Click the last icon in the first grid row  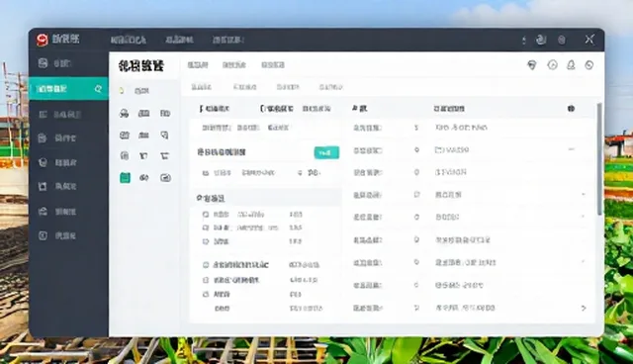click(x=165, y=114)
